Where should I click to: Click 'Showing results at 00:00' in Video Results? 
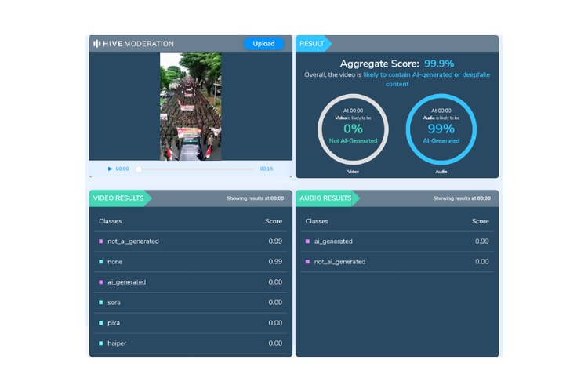[256, 198]
